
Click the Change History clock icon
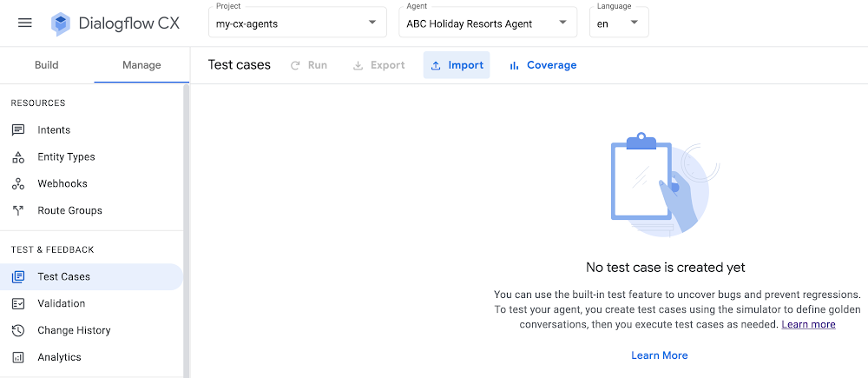click(x=18, y=330)
